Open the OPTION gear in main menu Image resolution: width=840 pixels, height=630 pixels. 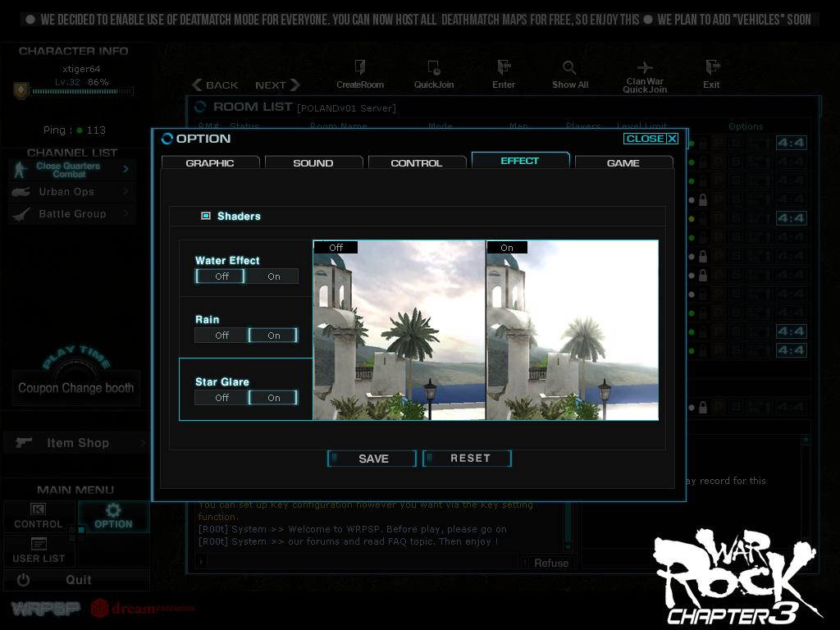coord(113,509)
